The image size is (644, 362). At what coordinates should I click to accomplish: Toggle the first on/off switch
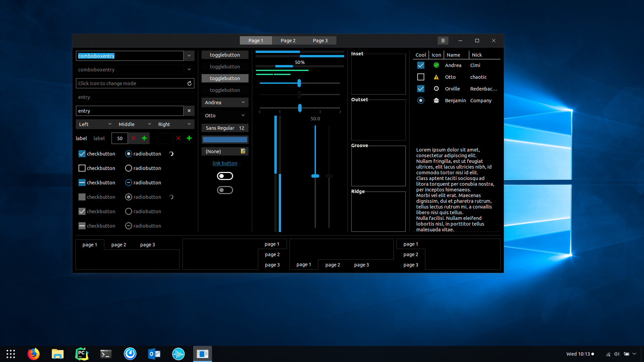click(x=225, y=176)
